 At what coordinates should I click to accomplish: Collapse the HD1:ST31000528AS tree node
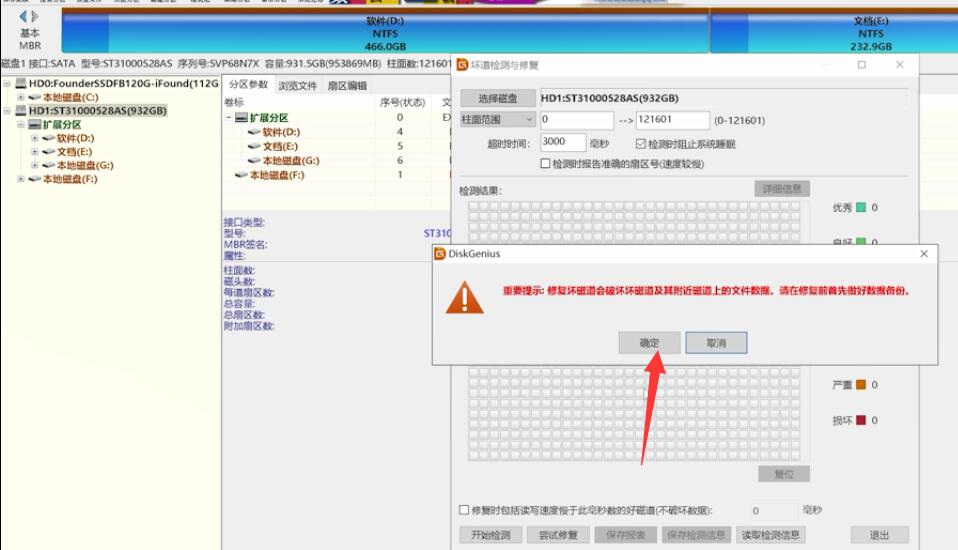[7, 111]
